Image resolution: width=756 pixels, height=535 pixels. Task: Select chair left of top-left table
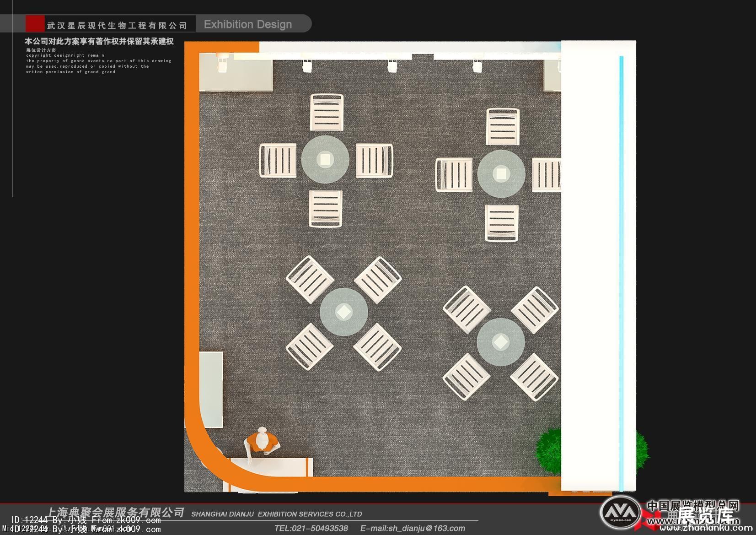(278, 160)
